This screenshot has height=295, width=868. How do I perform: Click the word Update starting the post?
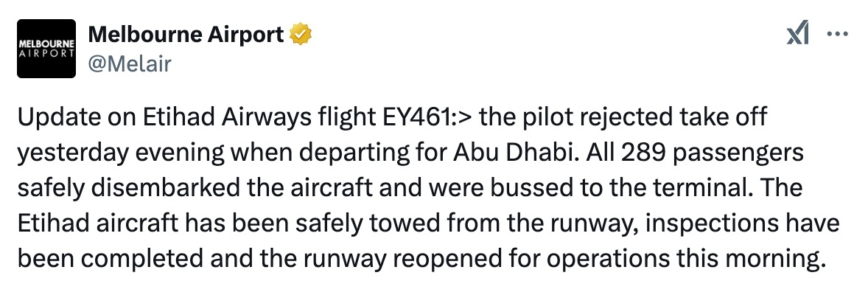tap(52, 118)
